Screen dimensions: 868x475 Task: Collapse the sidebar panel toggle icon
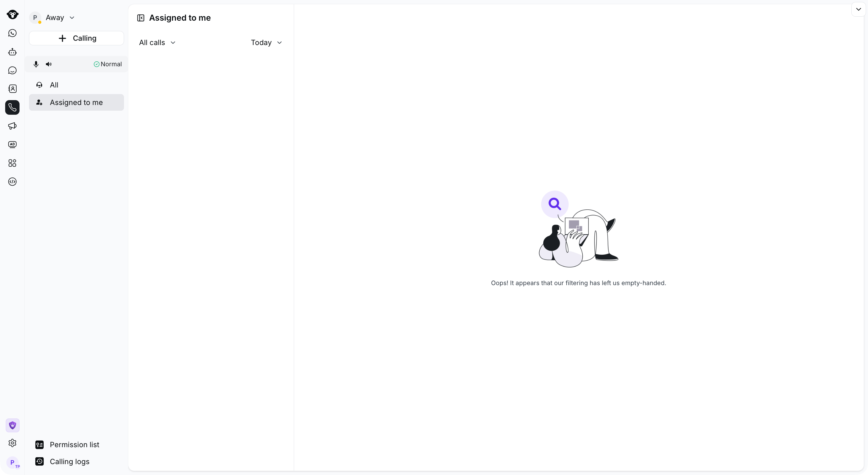(141, 18)
